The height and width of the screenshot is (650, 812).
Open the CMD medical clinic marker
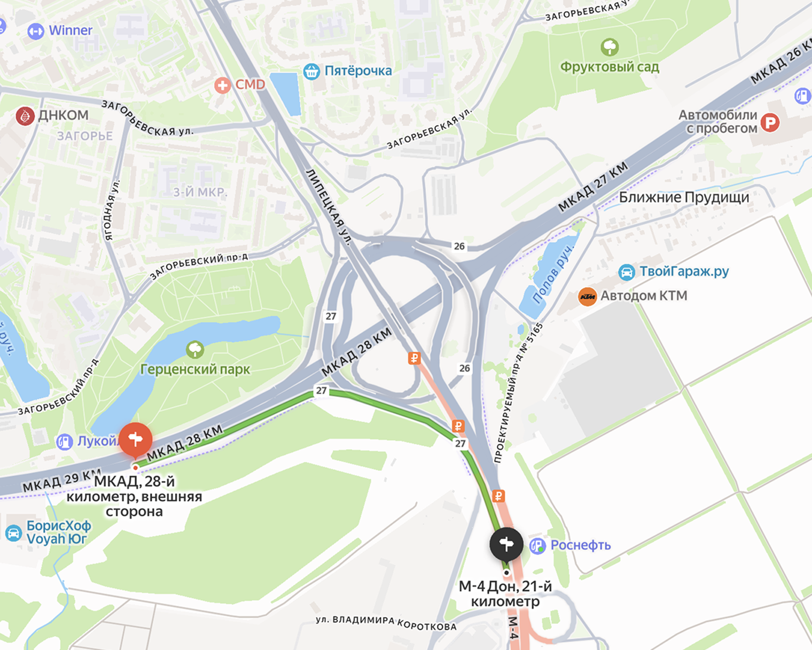point(223,85)
